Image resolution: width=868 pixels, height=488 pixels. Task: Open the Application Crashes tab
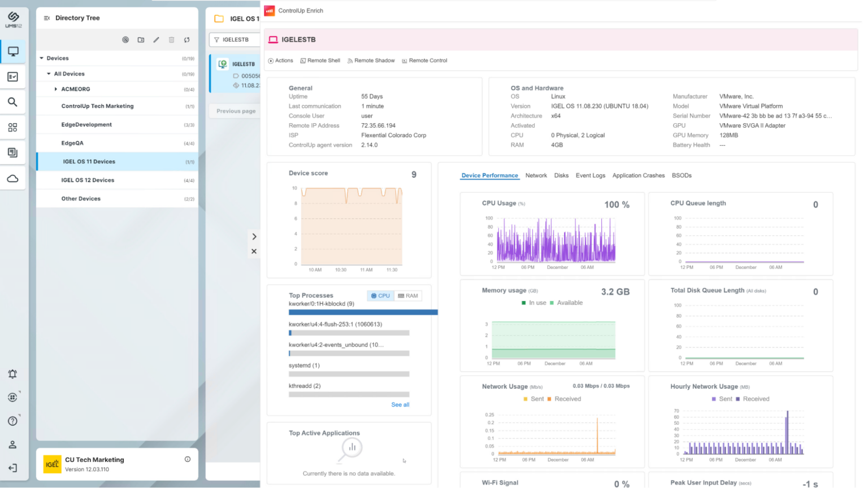point(638,175)
